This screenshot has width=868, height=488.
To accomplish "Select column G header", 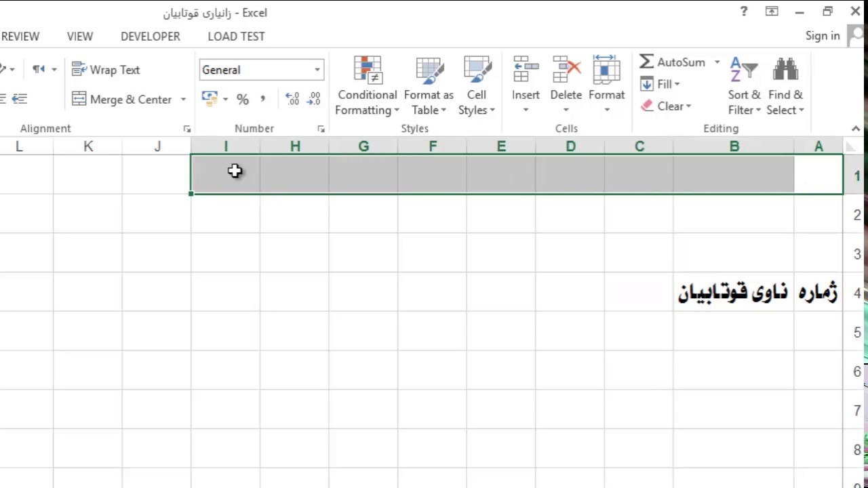I will pos(363,146).
